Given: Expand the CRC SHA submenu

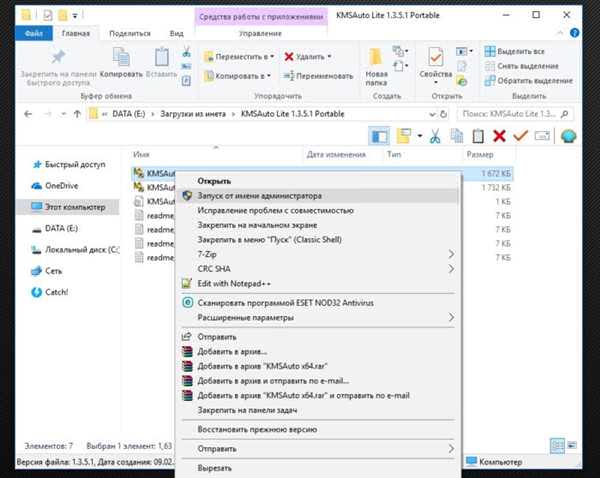Looking at the screenshot, I should pyautogui.click(x=451, y=269).
